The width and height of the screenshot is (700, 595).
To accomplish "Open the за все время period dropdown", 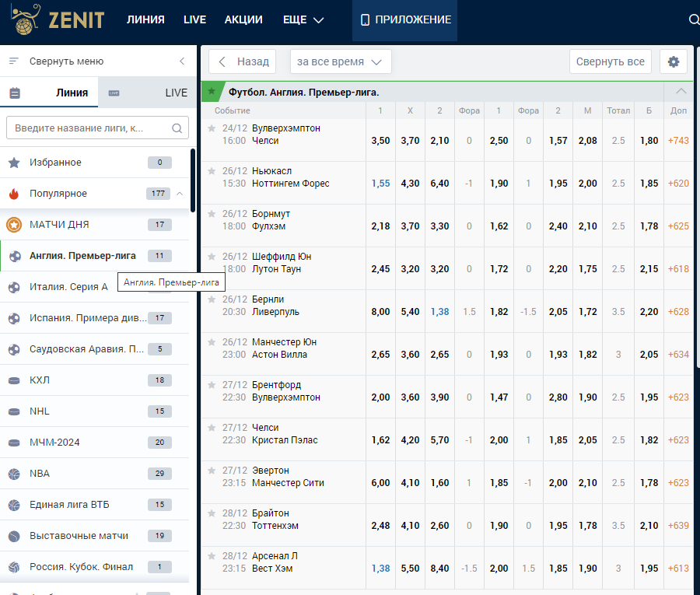I will coord(341,61).
